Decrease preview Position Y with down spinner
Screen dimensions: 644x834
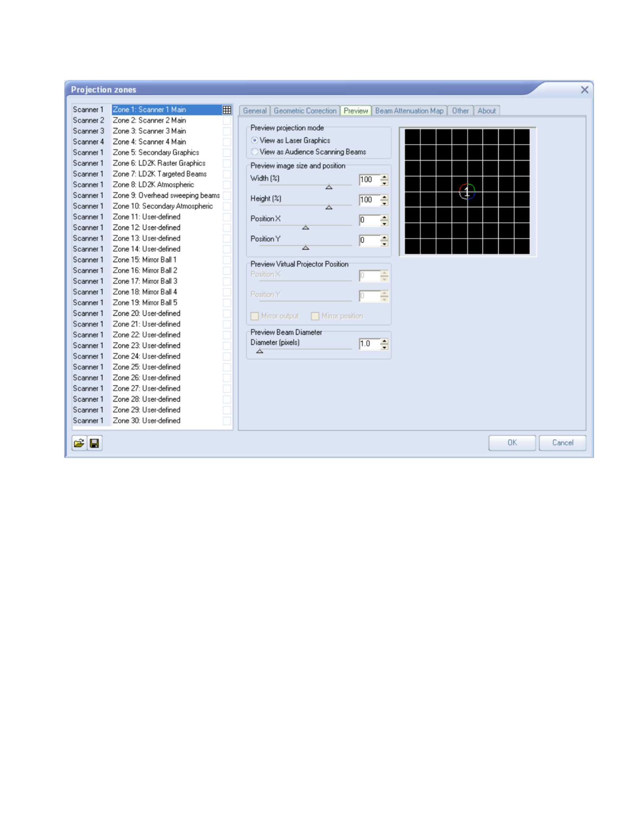pos(384,243)
